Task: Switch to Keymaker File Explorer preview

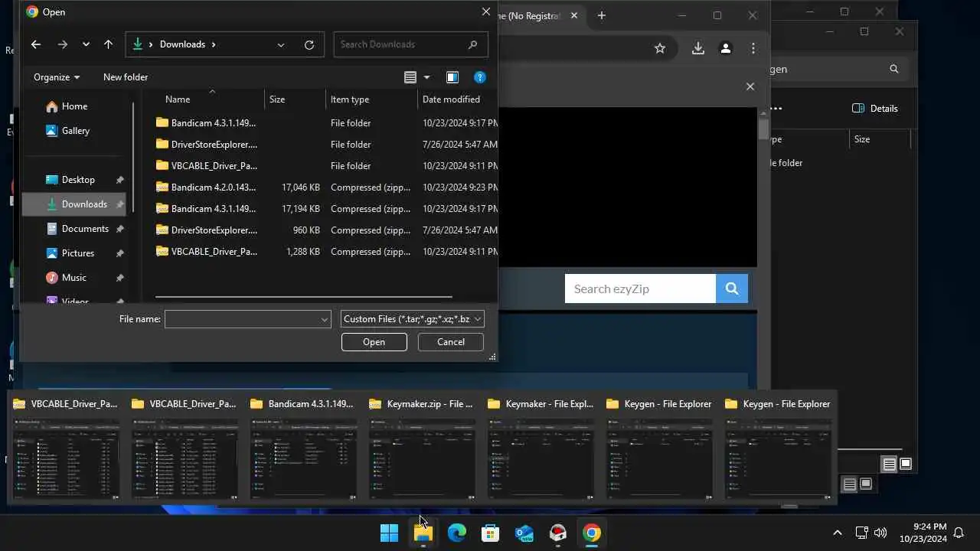Action: (541, 451)
